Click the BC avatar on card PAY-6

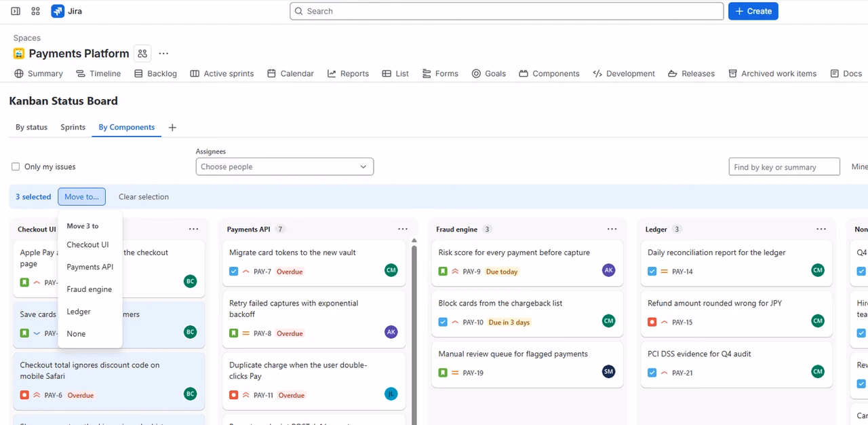pos(191,394)
